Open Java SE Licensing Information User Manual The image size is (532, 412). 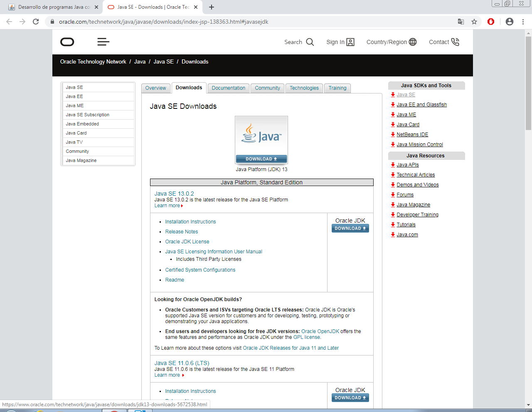click(214, 252)
